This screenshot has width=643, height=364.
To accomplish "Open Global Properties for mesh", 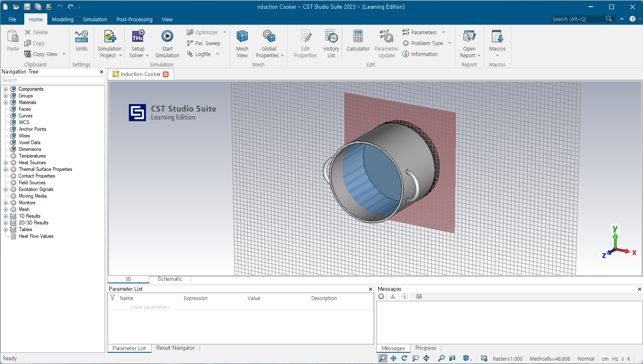I will [269, 43].
